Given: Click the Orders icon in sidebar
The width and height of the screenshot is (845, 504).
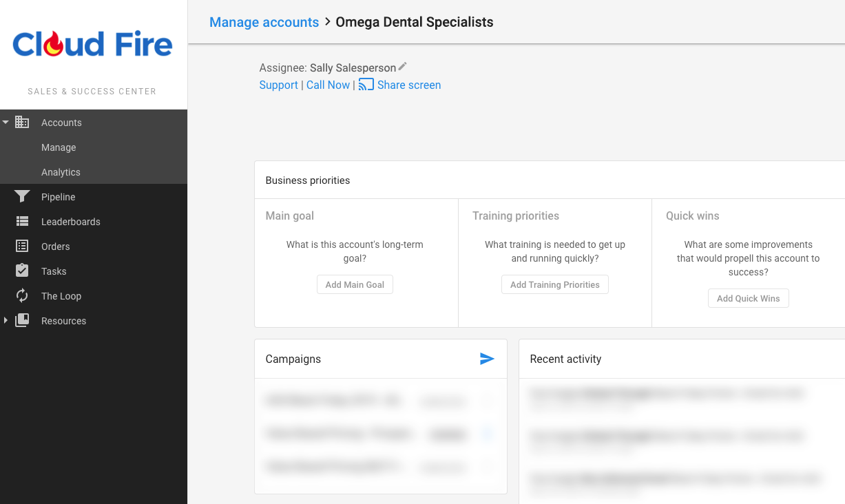Looking at the screenshot, I should tap(22, 246).
